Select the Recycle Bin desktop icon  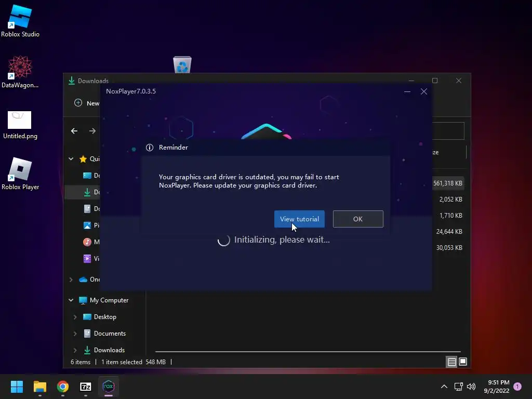182,64
